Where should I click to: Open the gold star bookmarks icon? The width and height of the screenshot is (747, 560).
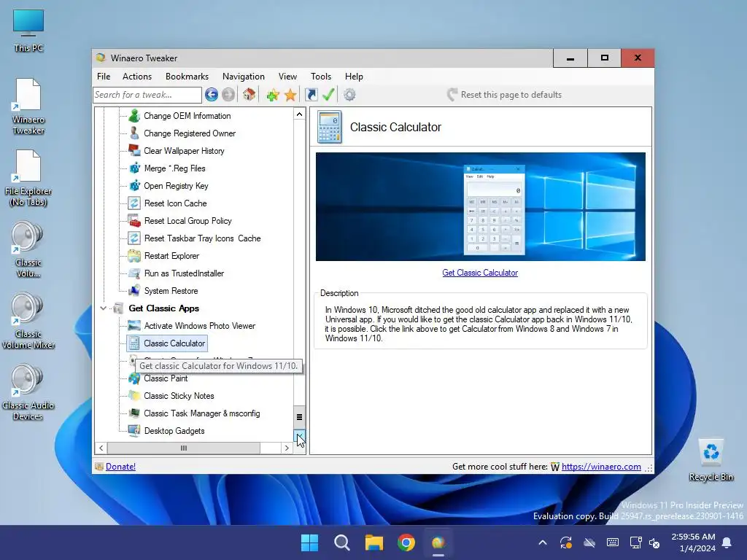click(290, 95)
